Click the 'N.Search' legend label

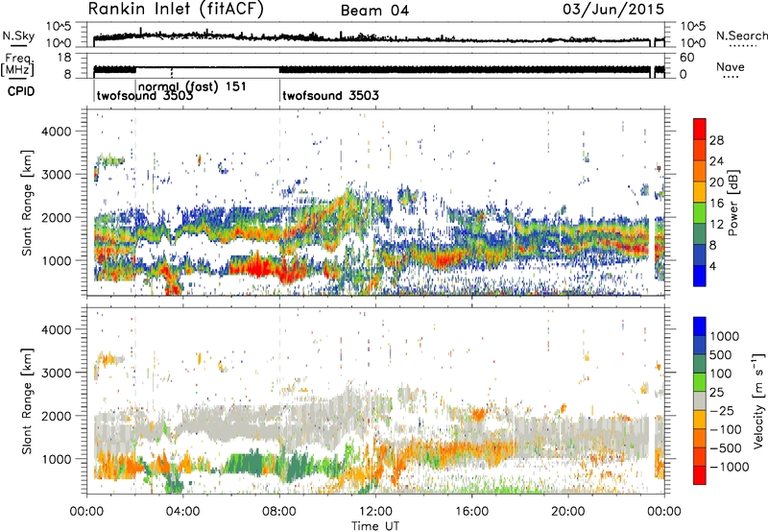click(x=741, y=36)
